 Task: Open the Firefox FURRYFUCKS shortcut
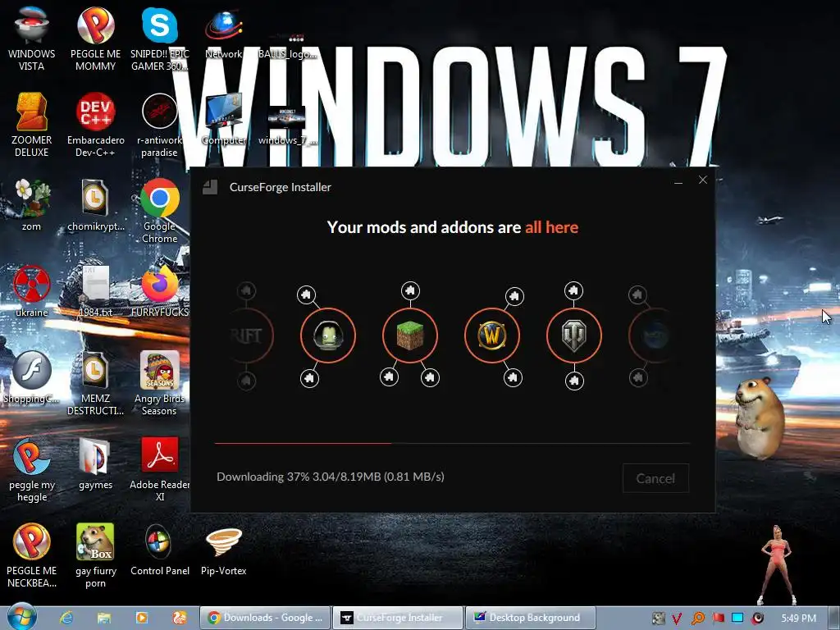[160, 290]
